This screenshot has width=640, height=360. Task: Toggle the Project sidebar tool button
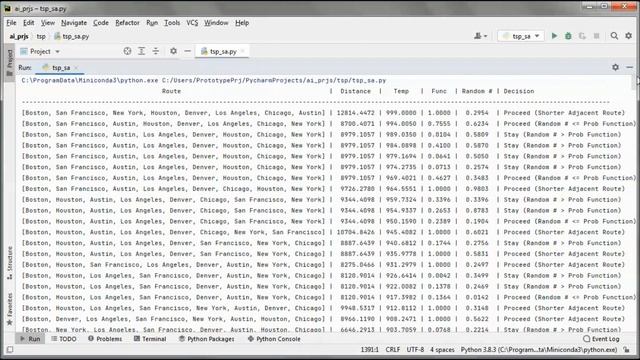[10, 62]
